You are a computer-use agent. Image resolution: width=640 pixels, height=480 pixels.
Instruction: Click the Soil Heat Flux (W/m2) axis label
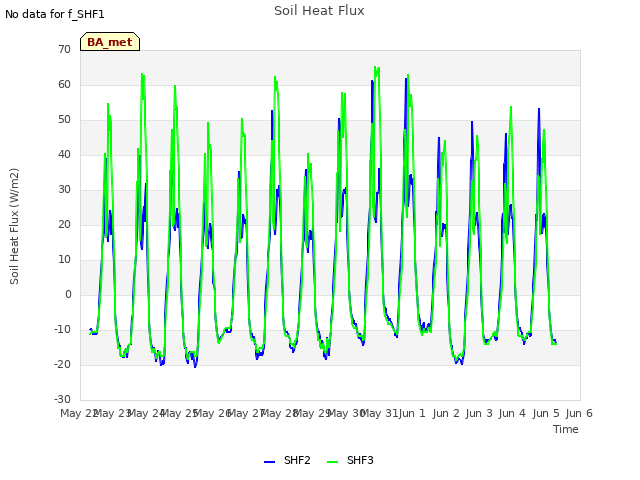(x=14, y=227)
